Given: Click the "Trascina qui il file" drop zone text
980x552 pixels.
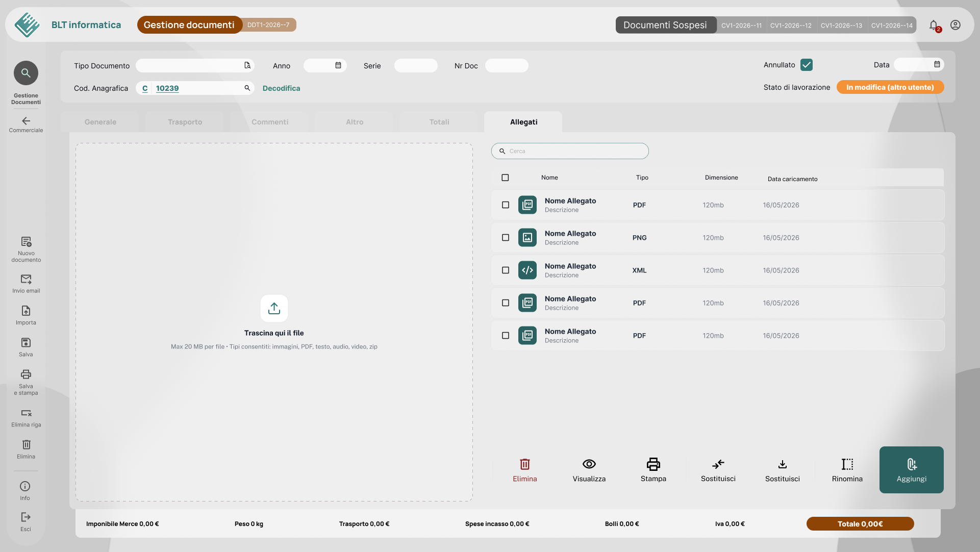Looking at the screenshot, I should click(274, 333).
